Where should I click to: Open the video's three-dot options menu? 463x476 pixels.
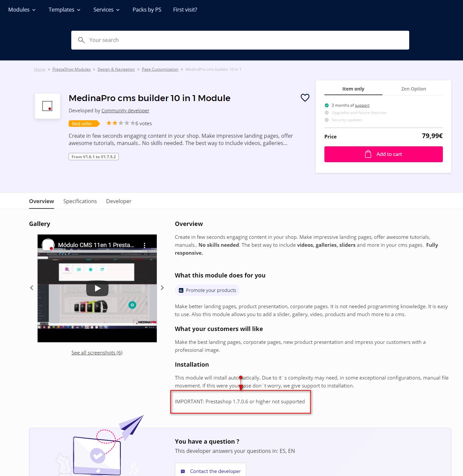[x=145, y=245]
